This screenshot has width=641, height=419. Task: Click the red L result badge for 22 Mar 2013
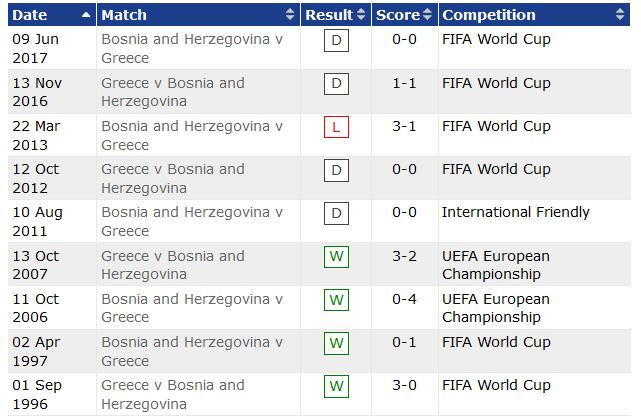point(336,127)
